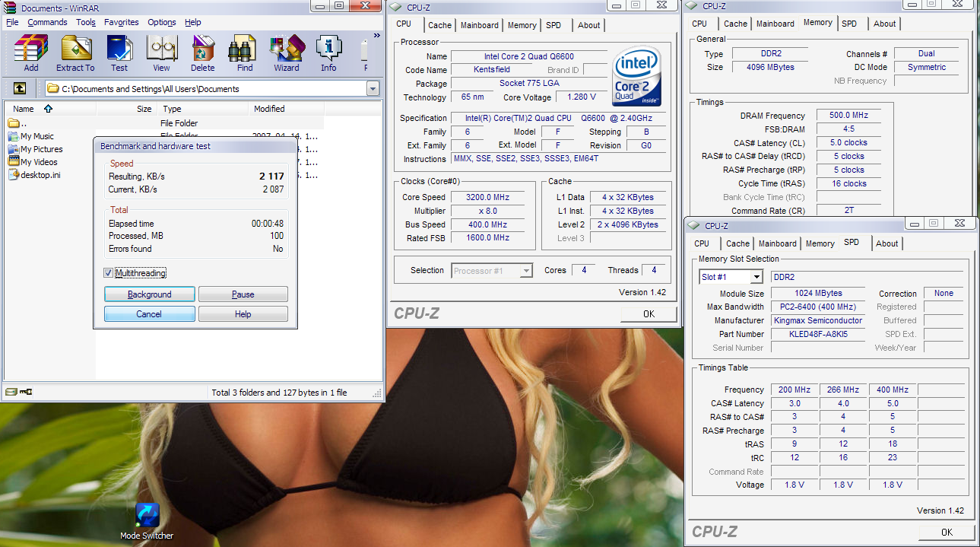Click the Delete toolbar icon
Viewport: 980px width, 547px height.
pos(202,52)
